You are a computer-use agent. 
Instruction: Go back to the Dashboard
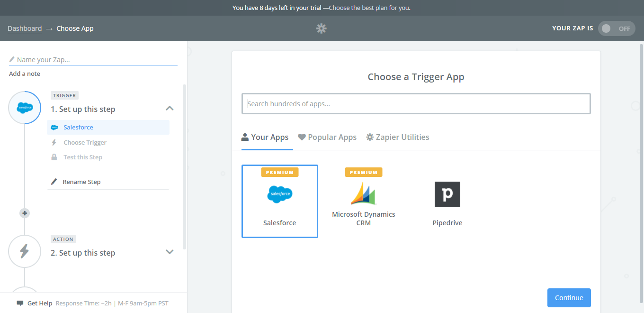(x=25, y=28)
